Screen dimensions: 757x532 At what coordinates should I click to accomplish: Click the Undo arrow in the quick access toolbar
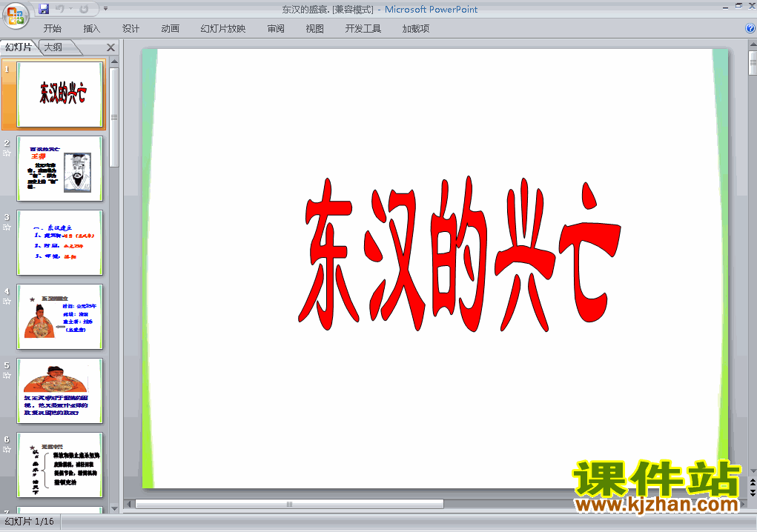(x=60, y=9)
